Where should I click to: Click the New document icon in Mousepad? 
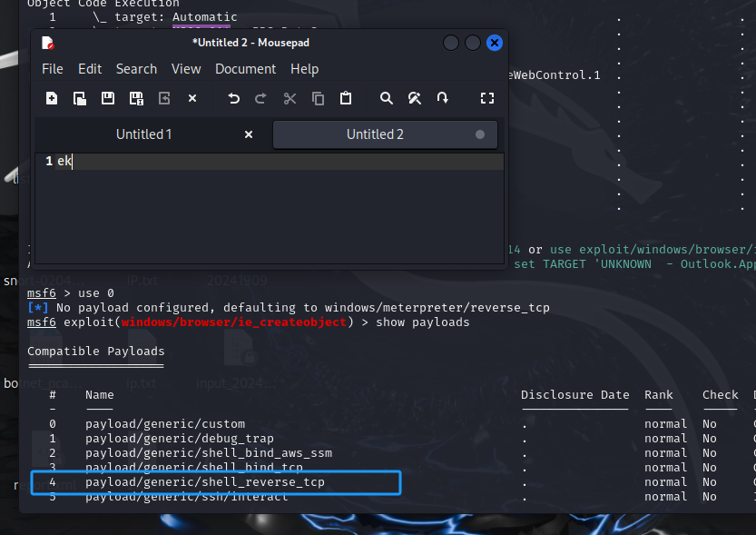[x=52, y=98]
